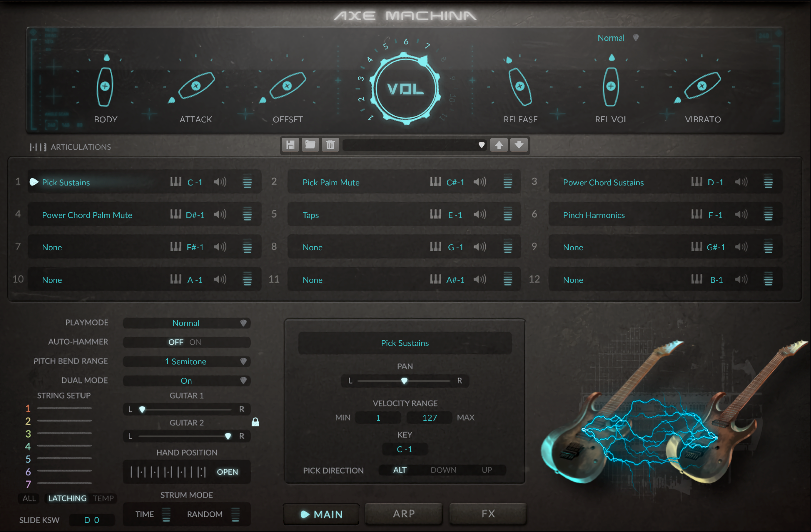Open the Playmode dropdown
811x532 pixels.
[x=186, y=323]
